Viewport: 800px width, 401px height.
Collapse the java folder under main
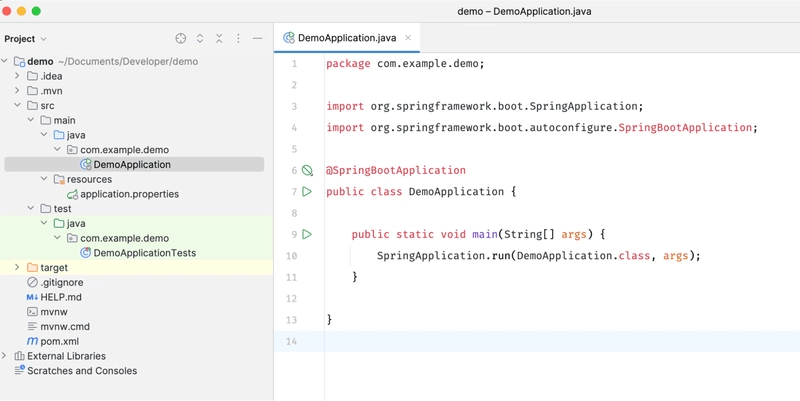[x=44, y=135]
